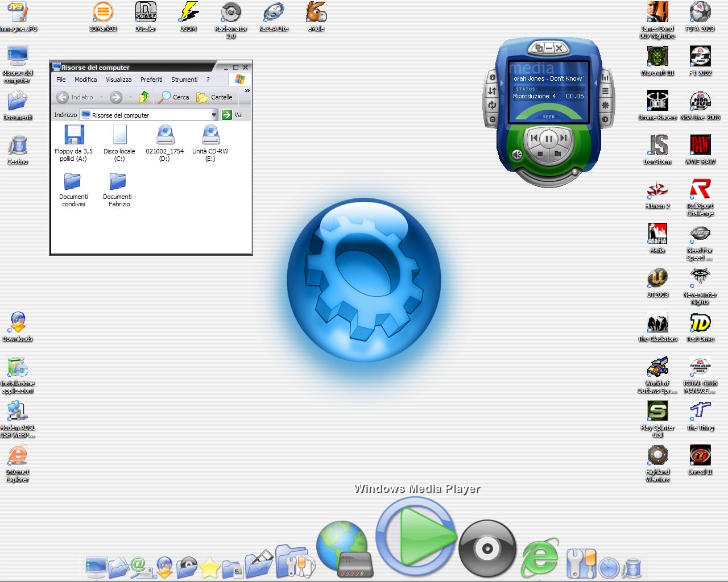
Task: Open Internet Explorer desktop shortcut
Action: click(18, 464)
